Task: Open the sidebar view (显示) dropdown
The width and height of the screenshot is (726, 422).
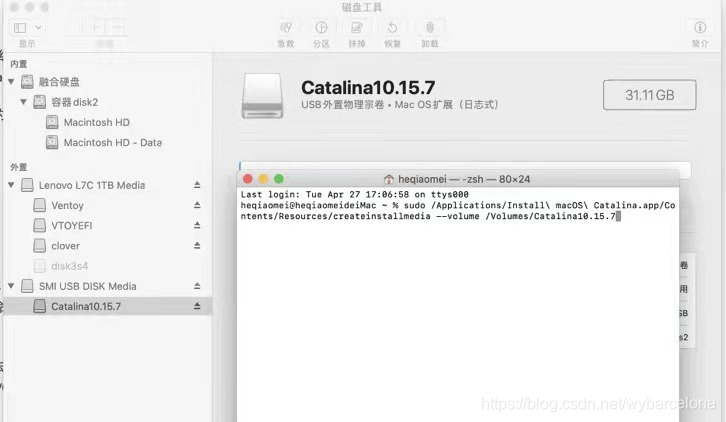Action: pos(27,28)
